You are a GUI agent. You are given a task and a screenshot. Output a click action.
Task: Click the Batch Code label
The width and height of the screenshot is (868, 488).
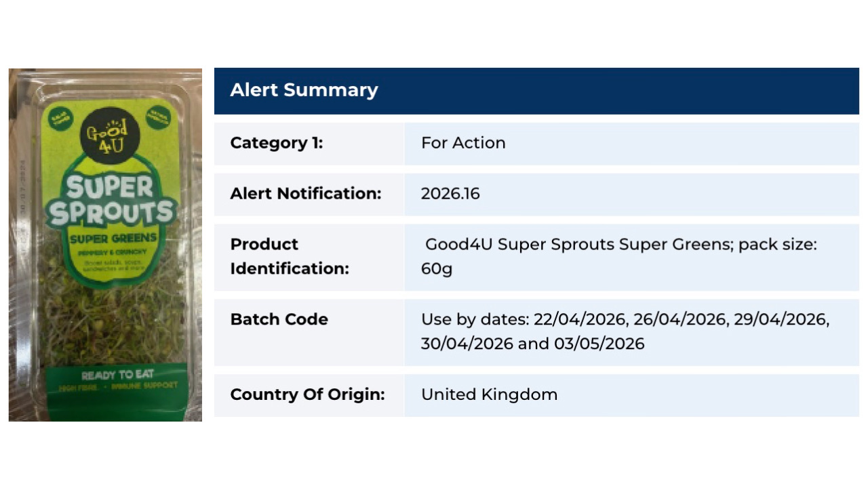point(279,319)
